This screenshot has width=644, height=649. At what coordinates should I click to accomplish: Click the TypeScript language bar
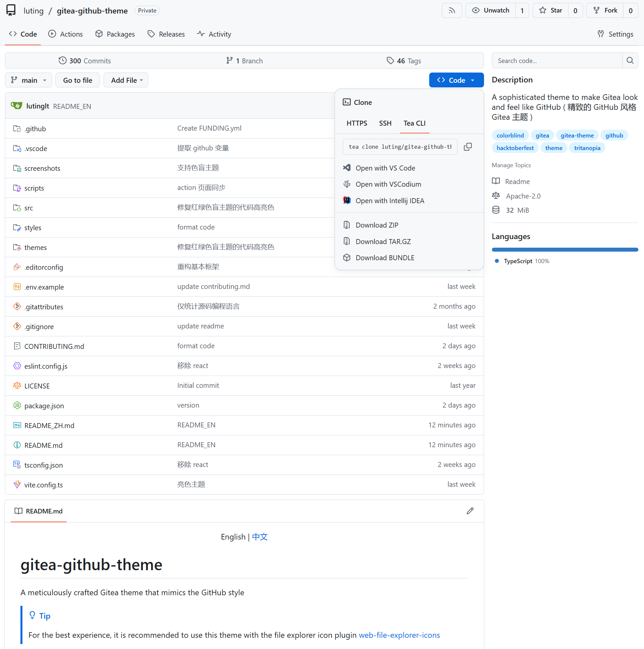[x=565, y=250]
